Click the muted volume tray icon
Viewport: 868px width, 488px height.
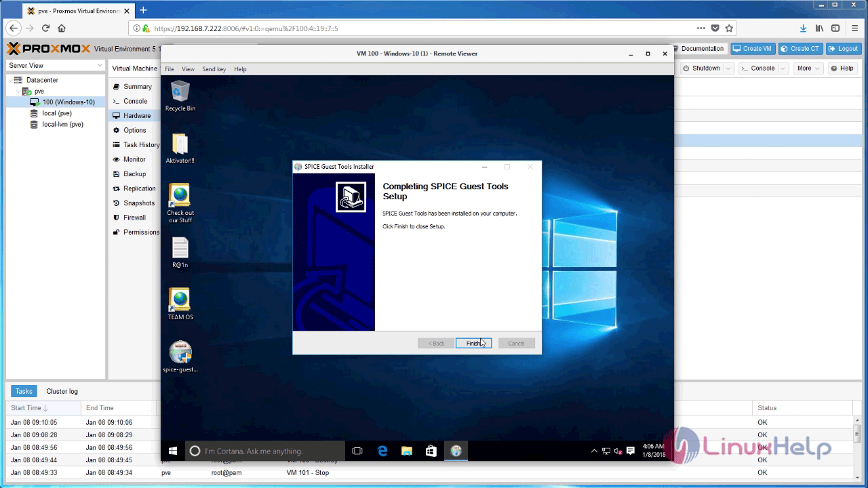[618, 451]
